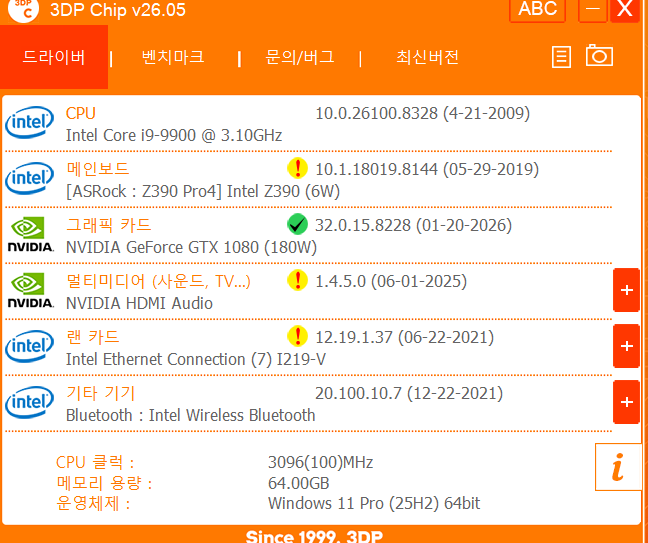Image resolution: width=648 pixels, height=543 pixels.
Task: Click the LAN driver version 12.19.1.37
Action: click(354, 337)
